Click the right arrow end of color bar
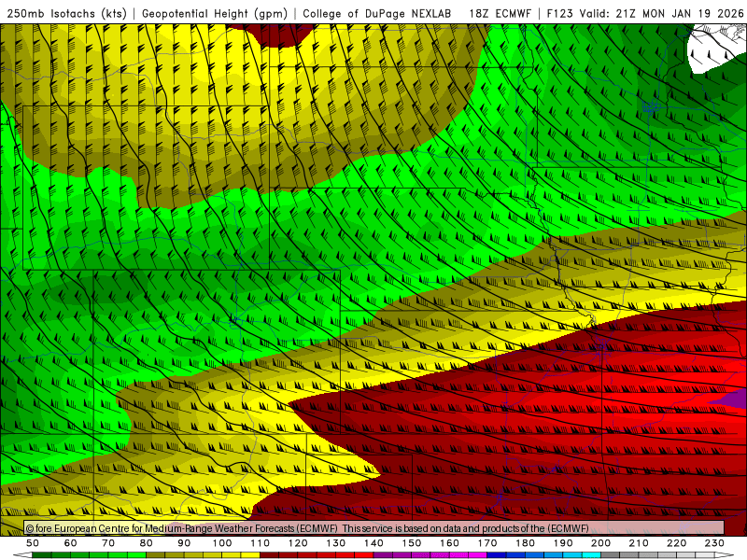Viewport: 747px width, 560px height. (725, 555)
